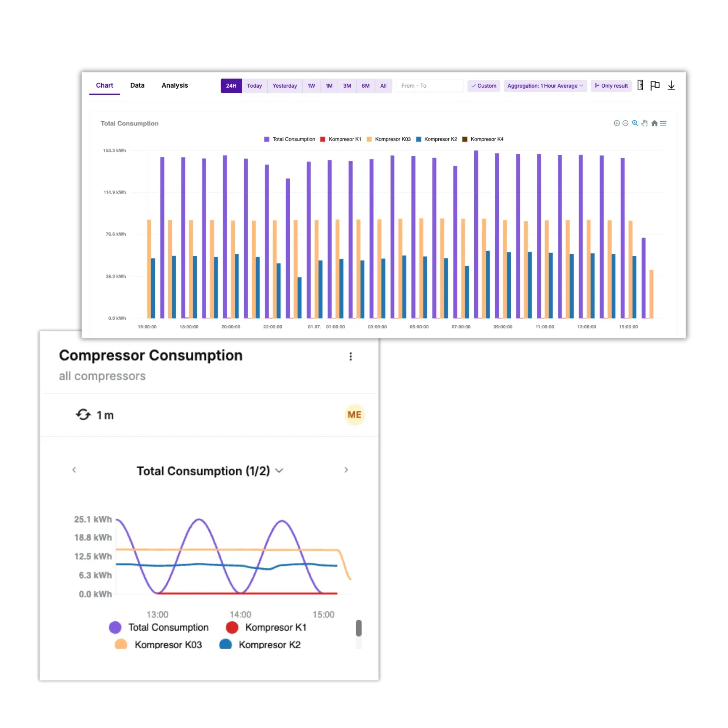The width and height of the screenshot is (728, 728).
Task: Click the download arrow icon
Action: click(x=671, y=85)
